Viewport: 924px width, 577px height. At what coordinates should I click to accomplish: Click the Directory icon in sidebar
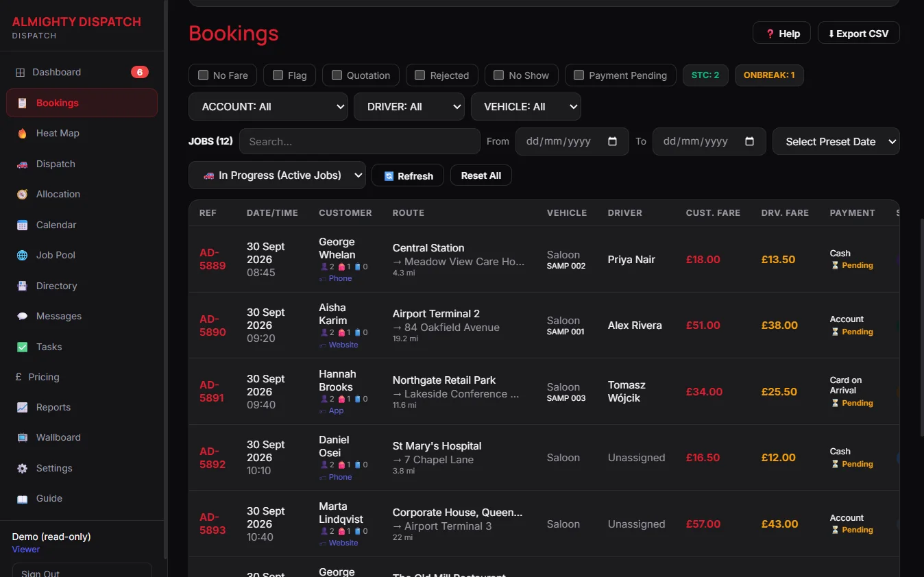[23, 286]
